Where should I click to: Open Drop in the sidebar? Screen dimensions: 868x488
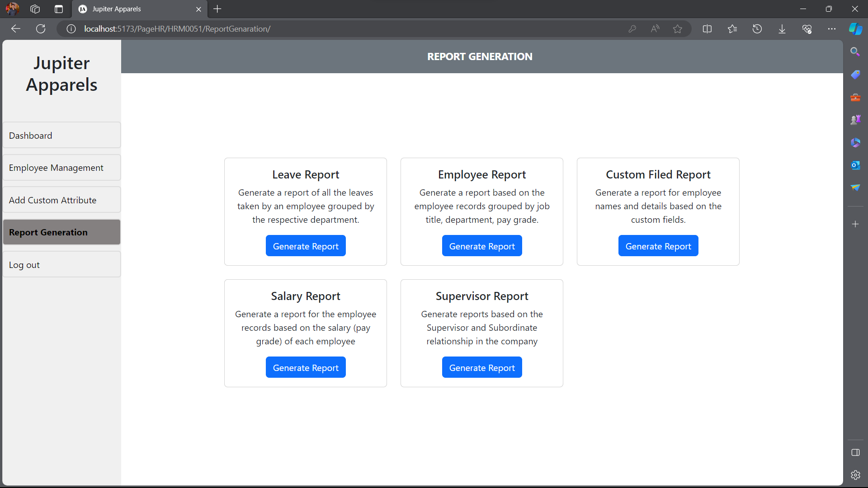(x=855, y=187)
